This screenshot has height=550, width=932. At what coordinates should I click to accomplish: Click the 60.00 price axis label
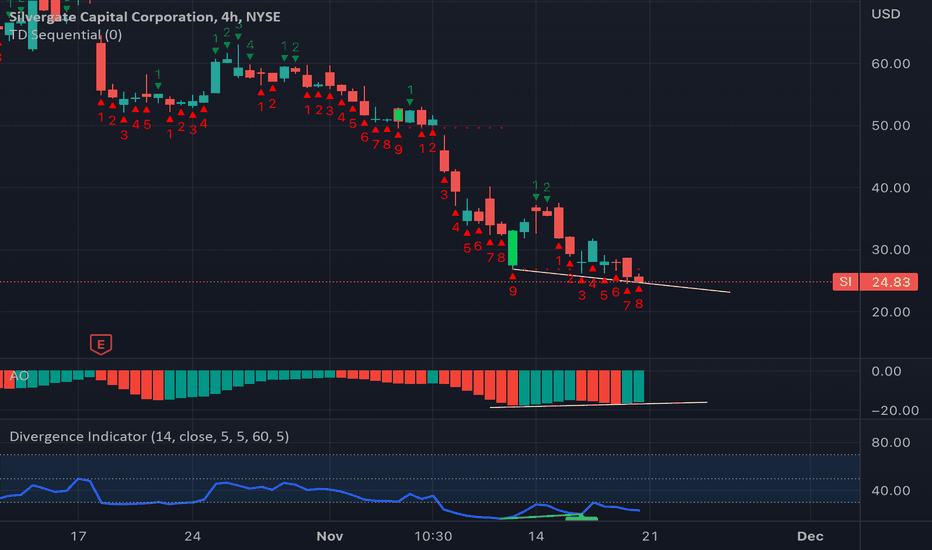pos(890,64)
